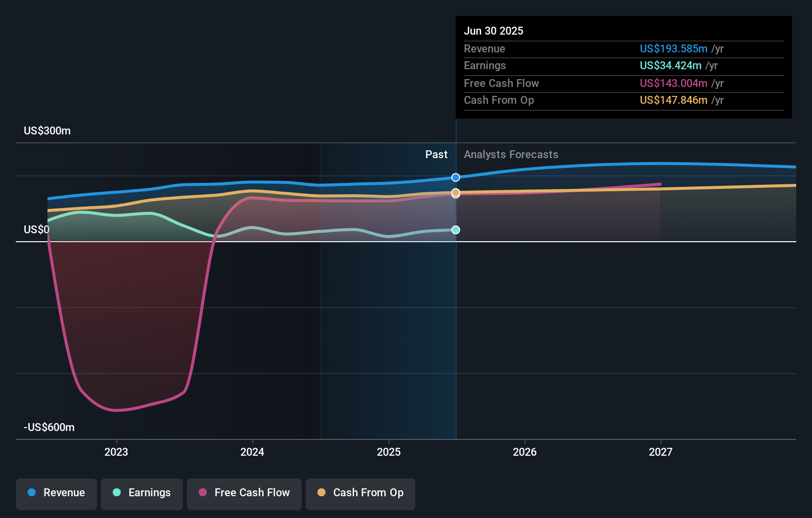Click the US$193.585m revenue value
The height and width of the screenshot is (518, 812).
point(674,48)
